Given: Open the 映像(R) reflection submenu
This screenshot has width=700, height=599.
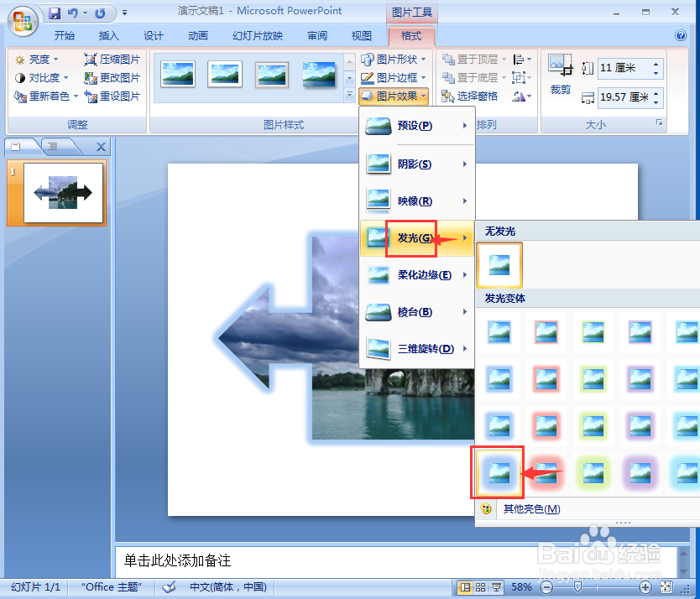Looking at the screenshot, I should 416,201.
